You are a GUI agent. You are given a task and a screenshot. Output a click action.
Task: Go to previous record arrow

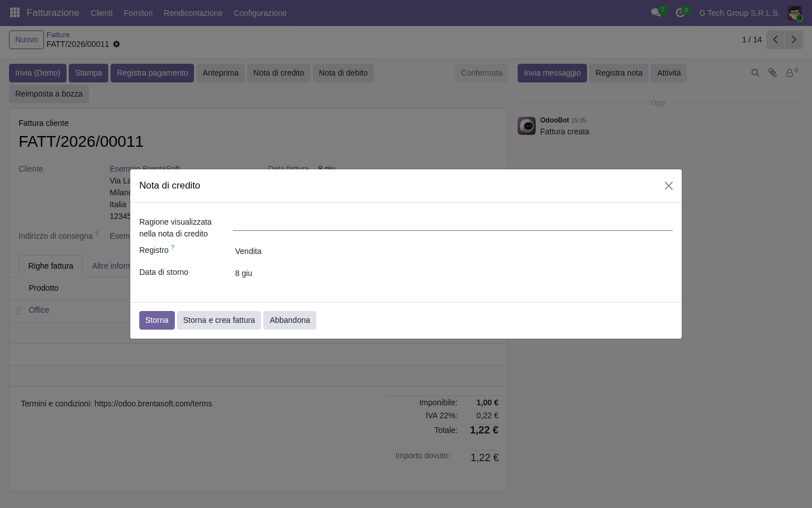pyautogui.click(x=775, y=40)
